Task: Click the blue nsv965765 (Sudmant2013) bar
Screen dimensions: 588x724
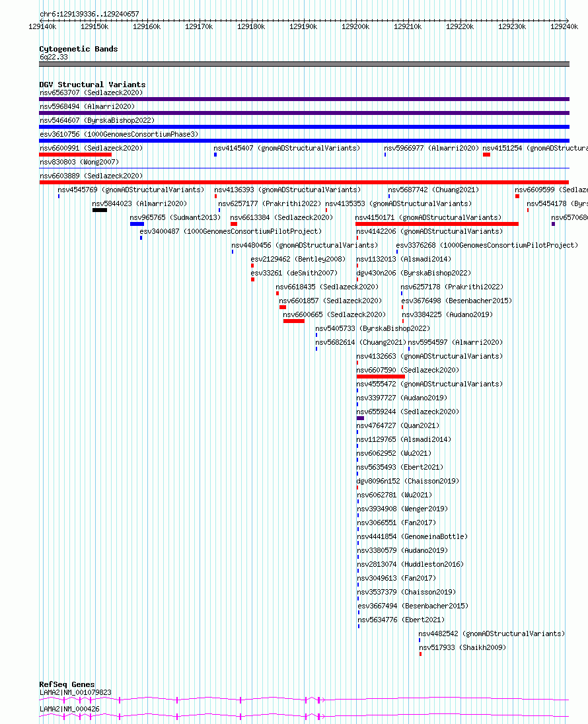Action: pos(137,224)
